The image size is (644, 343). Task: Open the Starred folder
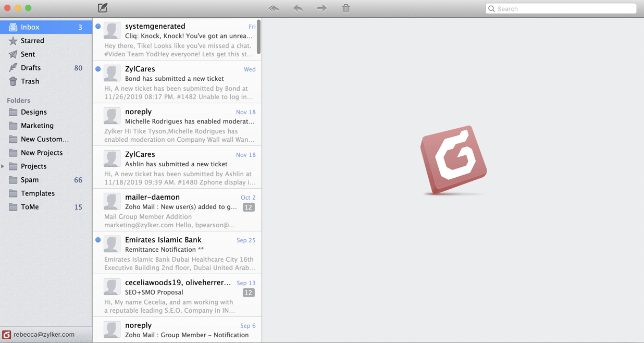click(x=32, y=41)
